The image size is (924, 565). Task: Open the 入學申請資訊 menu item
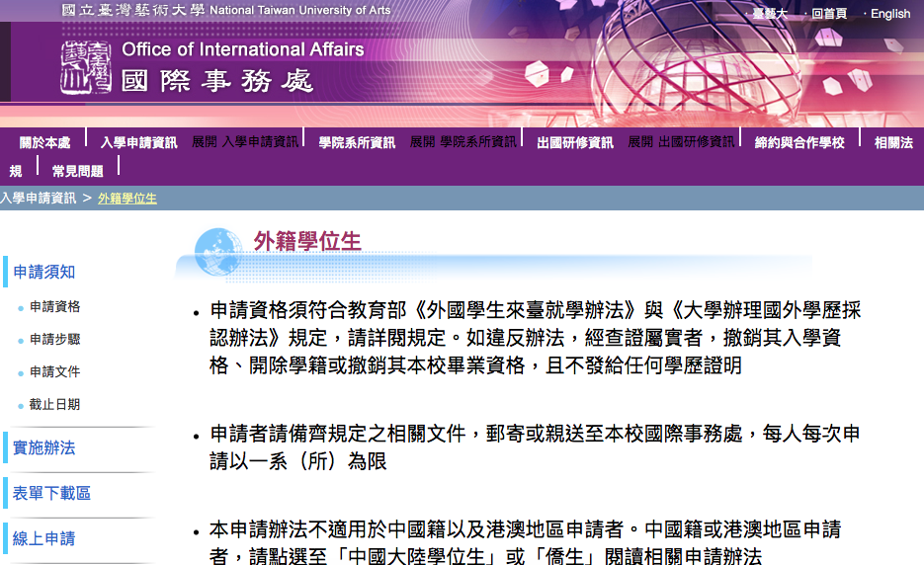coord(139,142)
